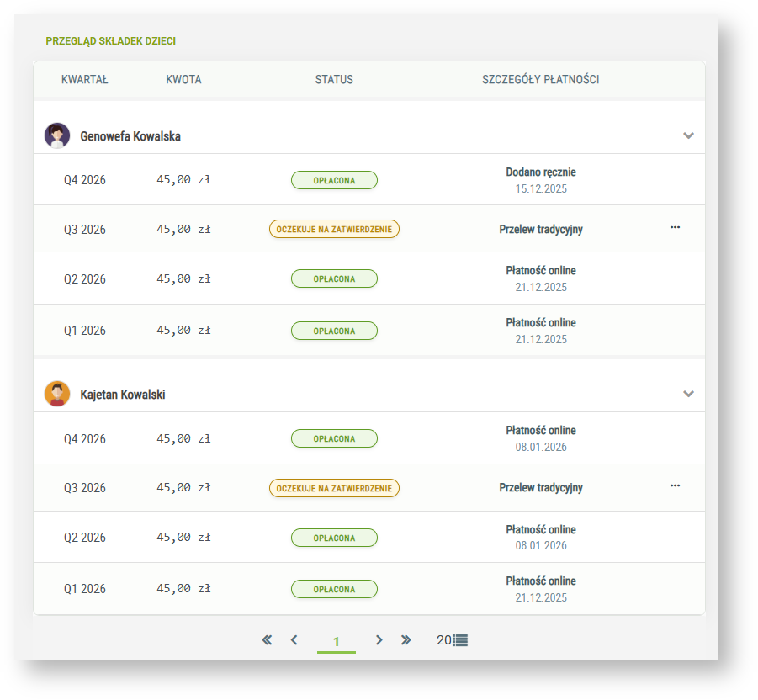Go to the previous page

point(294,640)
